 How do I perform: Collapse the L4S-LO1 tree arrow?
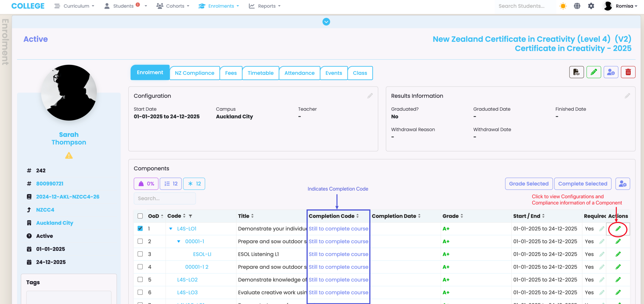pyautogui.click(x=171, y=229)
